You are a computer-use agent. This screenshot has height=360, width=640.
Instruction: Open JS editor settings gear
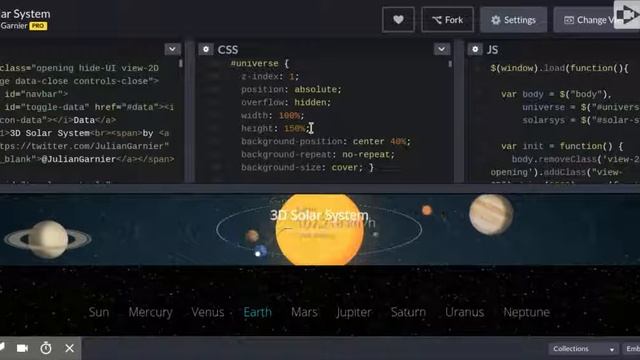(x=475, y=49)
